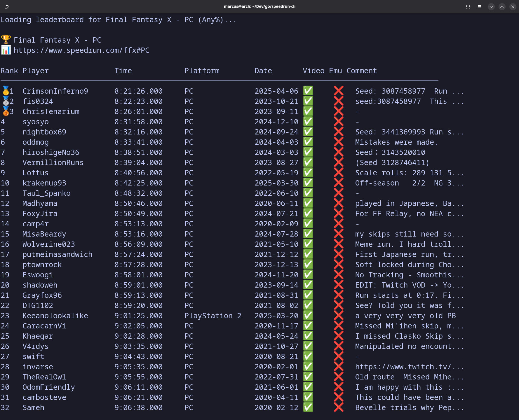
Task: Click the red emu cross for fis0324
Action: coord(339,101)
